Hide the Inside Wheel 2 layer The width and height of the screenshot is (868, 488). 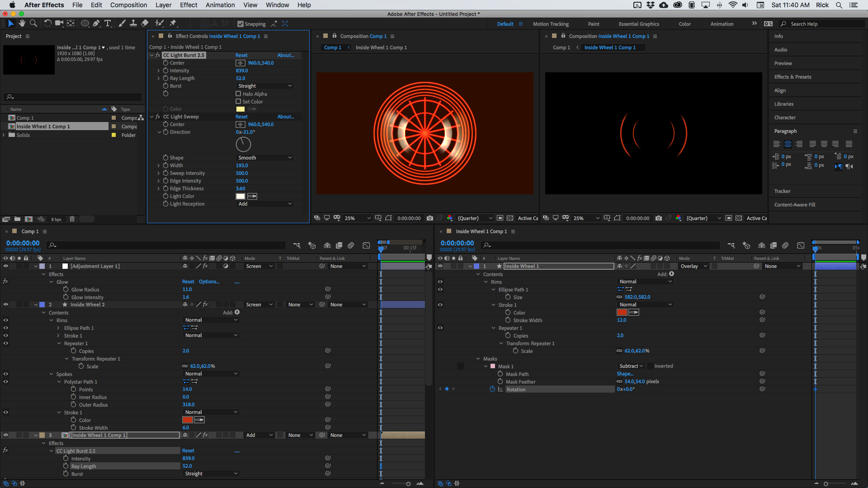point(6,304)
